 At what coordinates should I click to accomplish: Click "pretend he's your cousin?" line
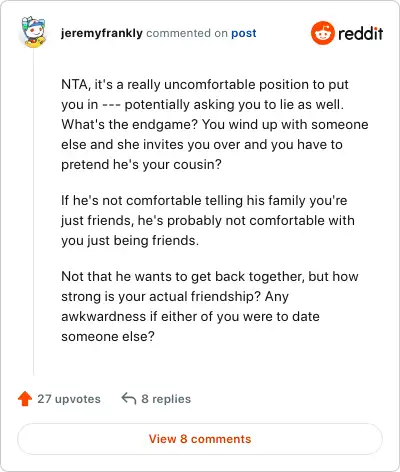pos(141,165)
